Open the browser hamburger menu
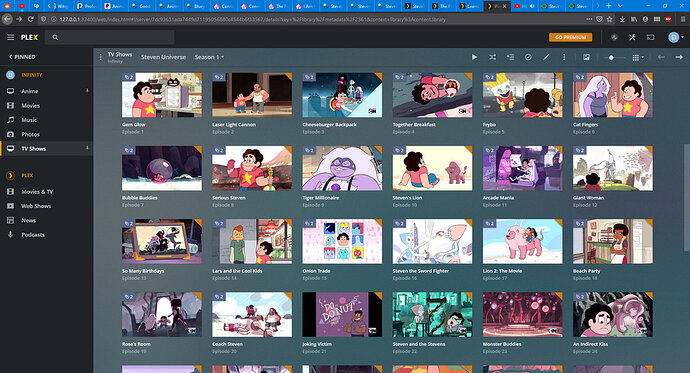This screenshot has width=690, height=373. tap(683, 19)
